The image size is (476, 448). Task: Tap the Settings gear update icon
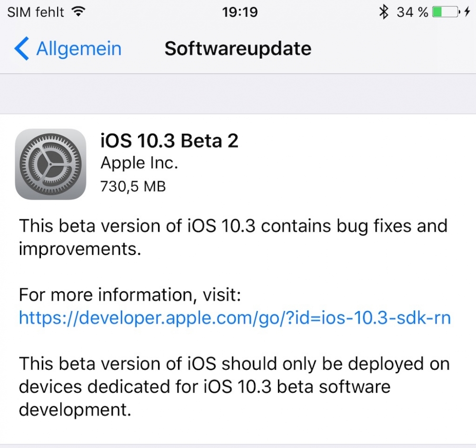pos(50,164)
